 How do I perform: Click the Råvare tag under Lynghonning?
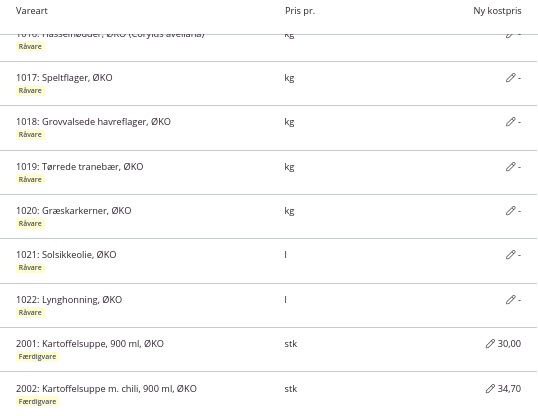tap(30, 312)
